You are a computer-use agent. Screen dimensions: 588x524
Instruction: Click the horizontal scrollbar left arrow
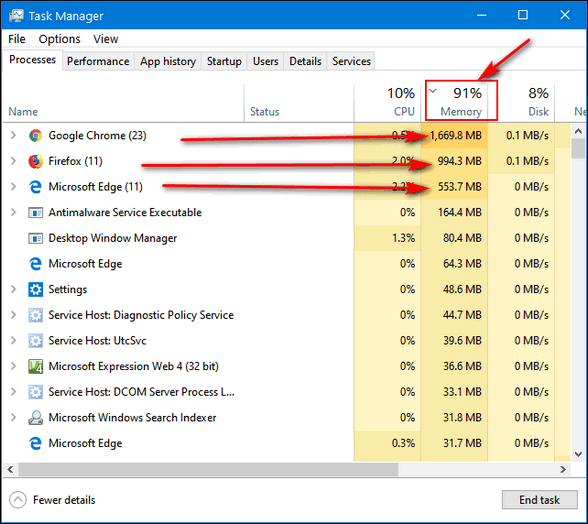(x=10, y=469)
